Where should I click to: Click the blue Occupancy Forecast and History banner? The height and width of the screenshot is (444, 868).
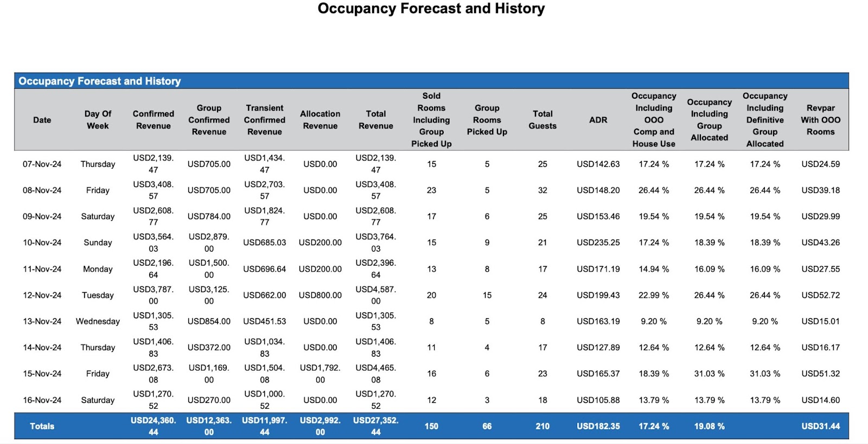click(x=100, y=81)
